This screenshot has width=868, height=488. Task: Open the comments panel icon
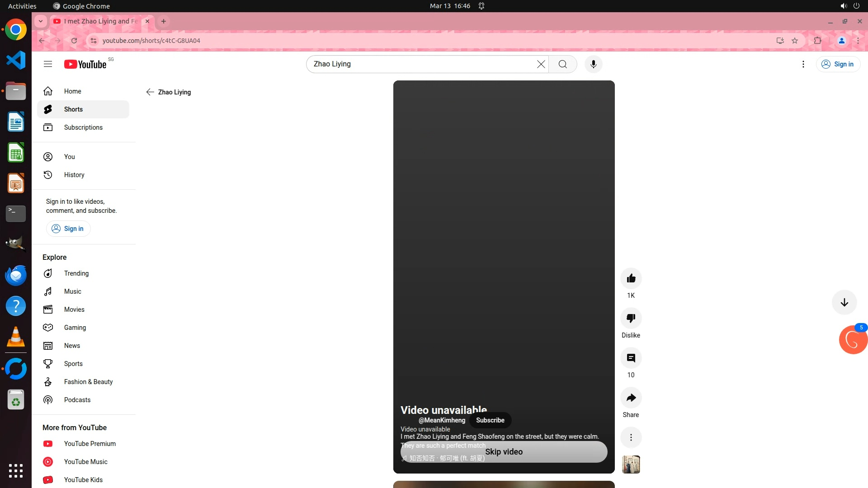point(631,358)
